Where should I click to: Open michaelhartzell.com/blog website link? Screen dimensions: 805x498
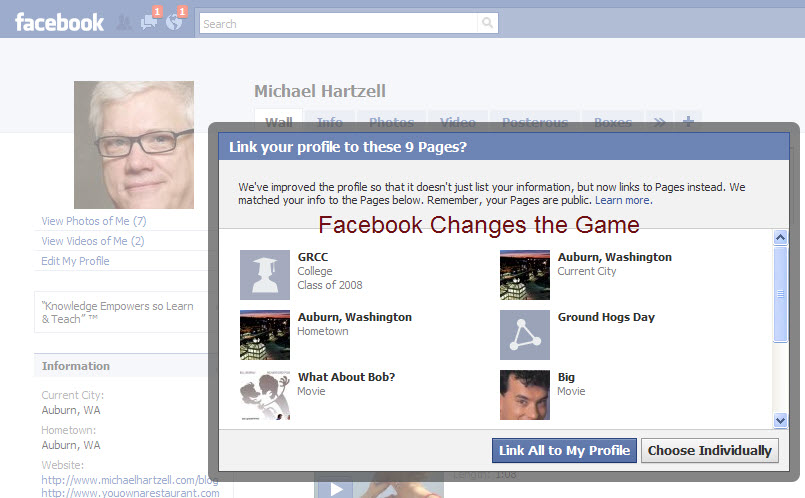pos(130,480)
